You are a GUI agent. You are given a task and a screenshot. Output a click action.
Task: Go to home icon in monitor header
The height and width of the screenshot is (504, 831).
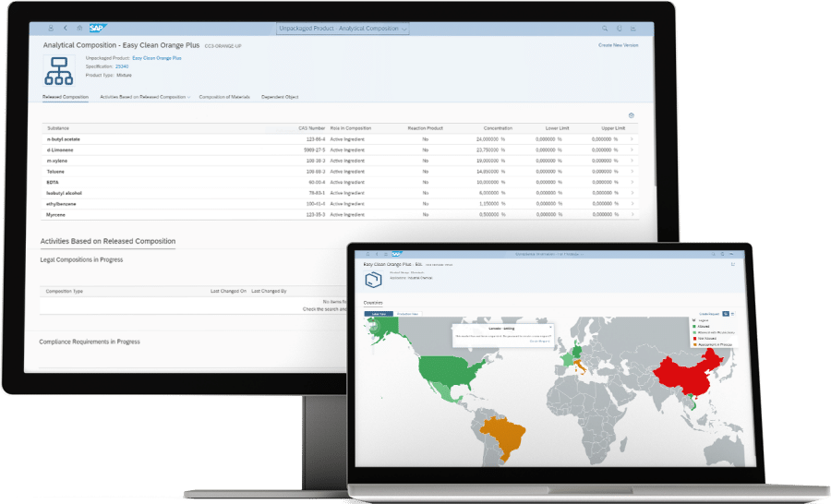click(x=79, y=28)
